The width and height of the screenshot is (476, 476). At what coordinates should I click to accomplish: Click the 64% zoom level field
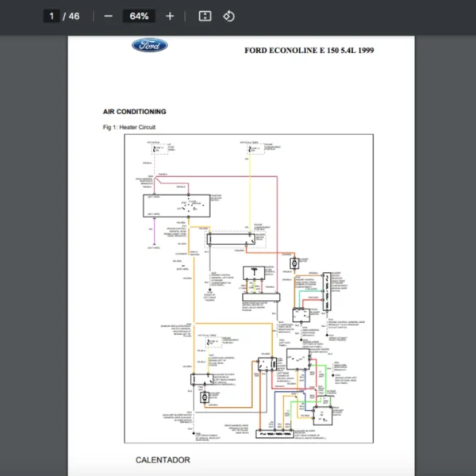(x=139, y=16)
